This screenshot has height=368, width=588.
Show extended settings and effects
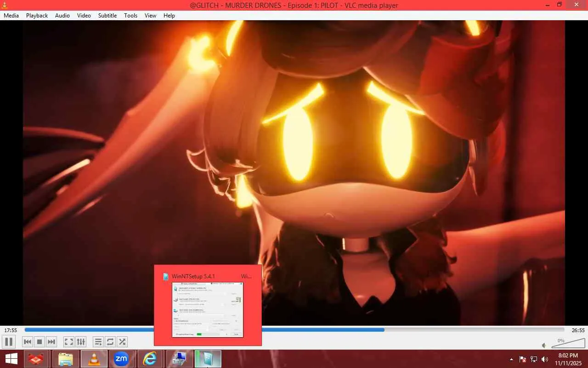coord(81,342)
